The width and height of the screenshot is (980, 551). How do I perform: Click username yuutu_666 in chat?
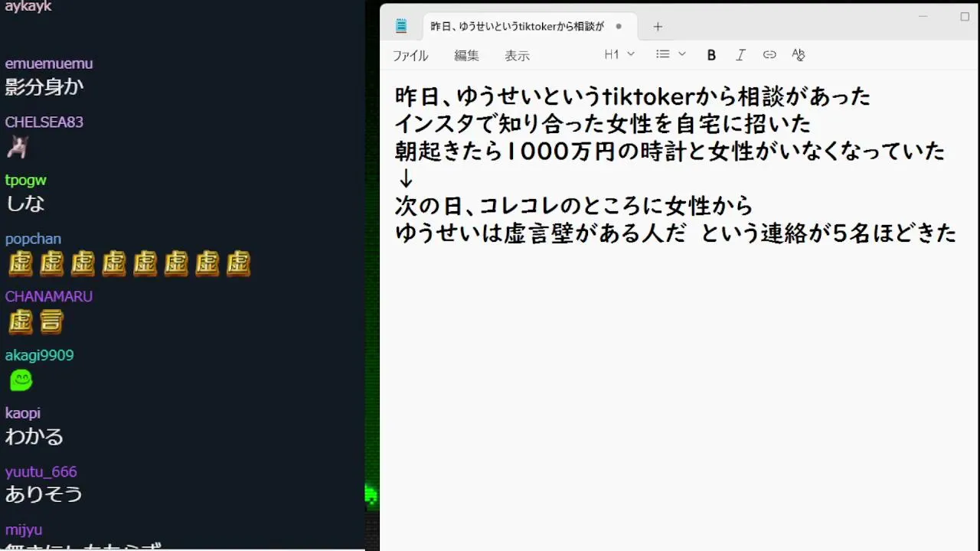pos(41,472)
